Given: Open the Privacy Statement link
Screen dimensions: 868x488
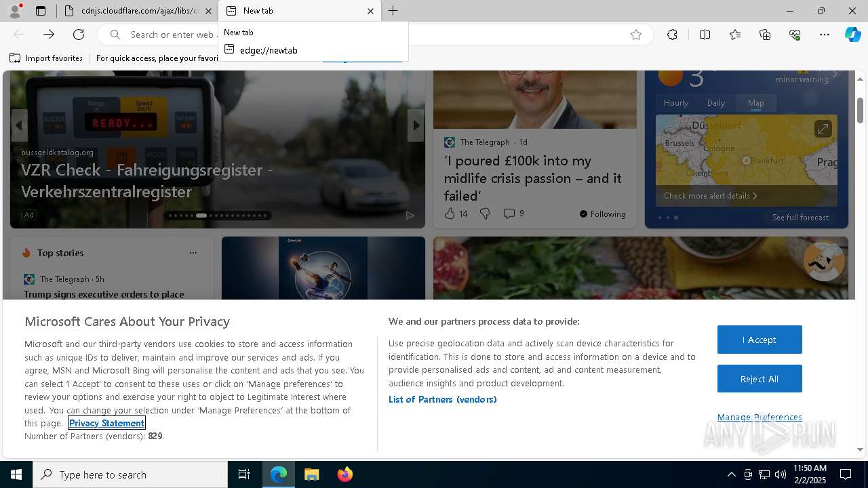Looking at the screenshot, I should click(x=106, y=423).
